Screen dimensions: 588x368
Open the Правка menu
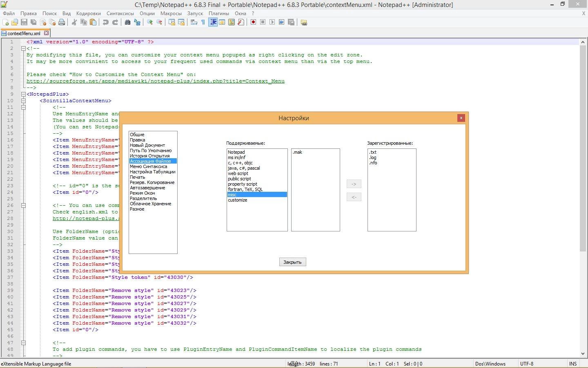pyautogui.click(x=29, y=13)
